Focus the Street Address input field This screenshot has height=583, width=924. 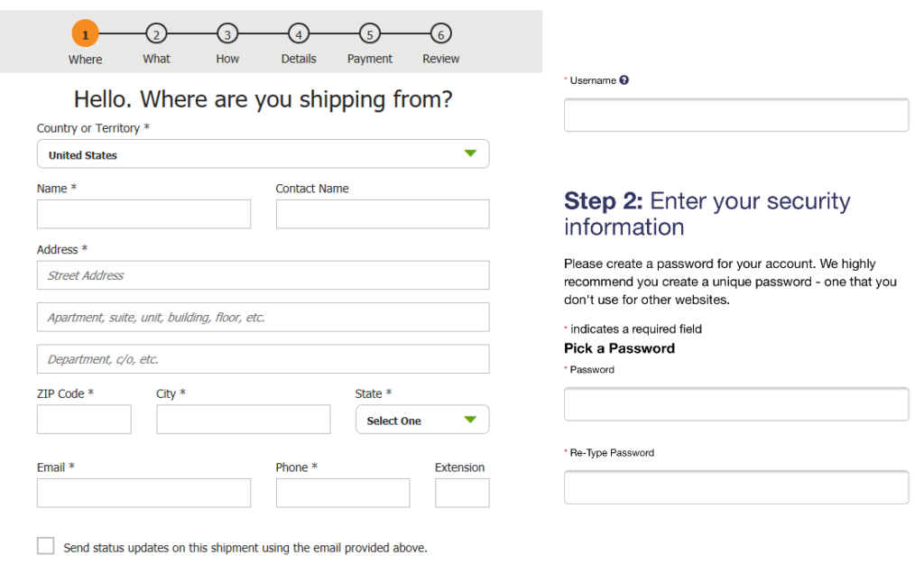tap(263, 275)
